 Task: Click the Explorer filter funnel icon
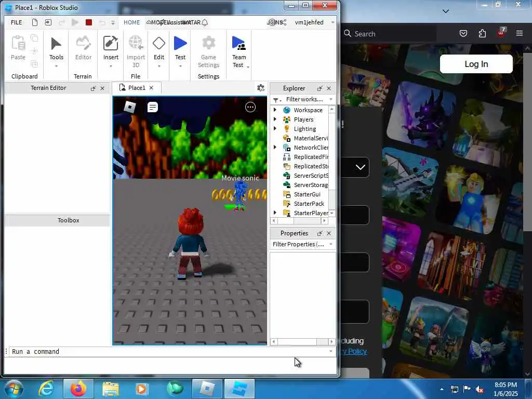(x=277, y=100)
